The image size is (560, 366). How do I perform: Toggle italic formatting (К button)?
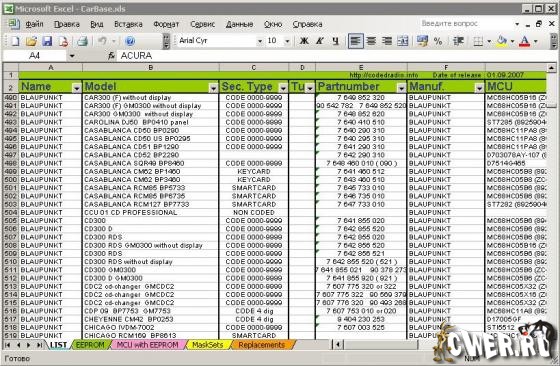320,41
